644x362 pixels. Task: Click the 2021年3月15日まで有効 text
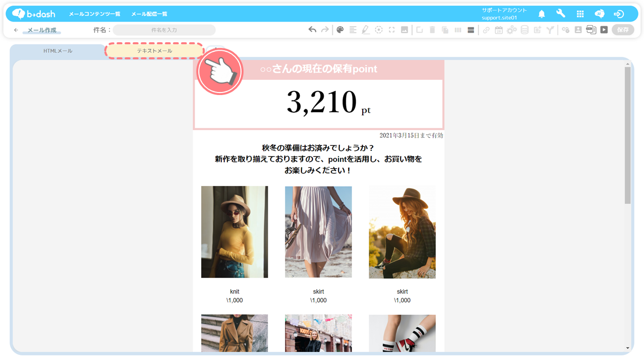pos(411,135)
